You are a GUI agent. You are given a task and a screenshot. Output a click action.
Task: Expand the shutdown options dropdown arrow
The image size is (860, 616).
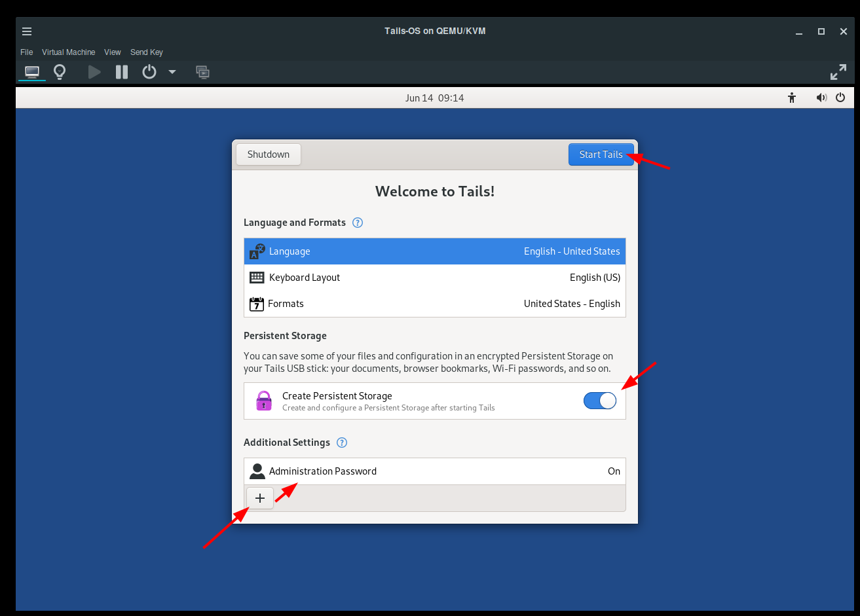172,72
